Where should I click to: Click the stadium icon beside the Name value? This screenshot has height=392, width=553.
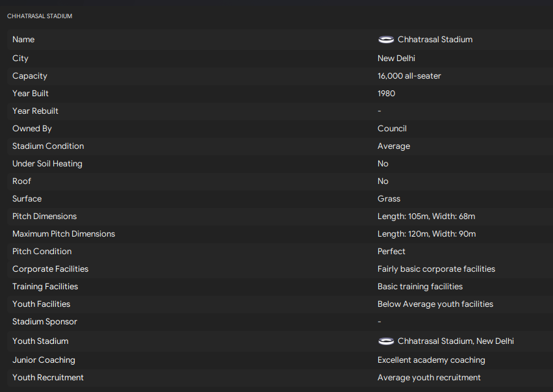click(386, 40)
